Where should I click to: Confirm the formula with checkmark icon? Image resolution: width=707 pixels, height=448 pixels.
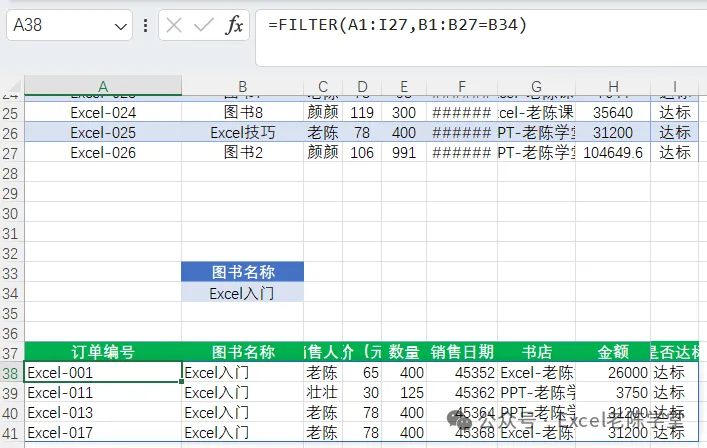coord(203,25)
